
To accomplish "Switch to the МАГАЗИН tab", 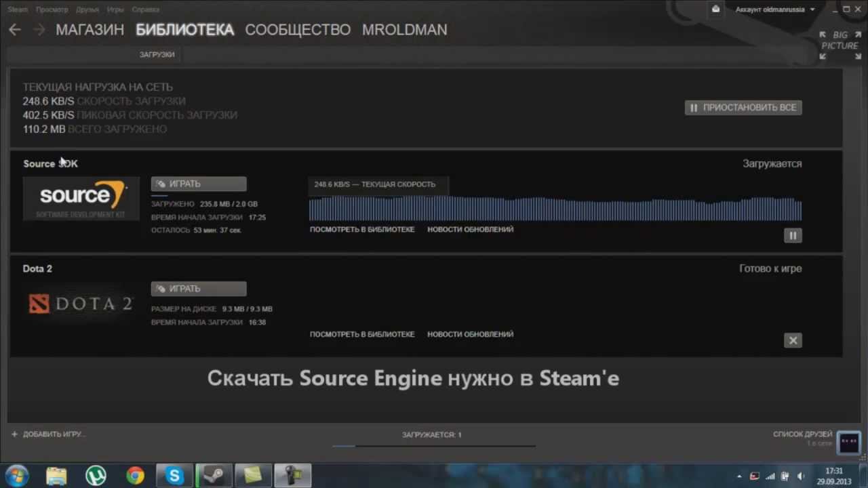I will pos(90,30).
